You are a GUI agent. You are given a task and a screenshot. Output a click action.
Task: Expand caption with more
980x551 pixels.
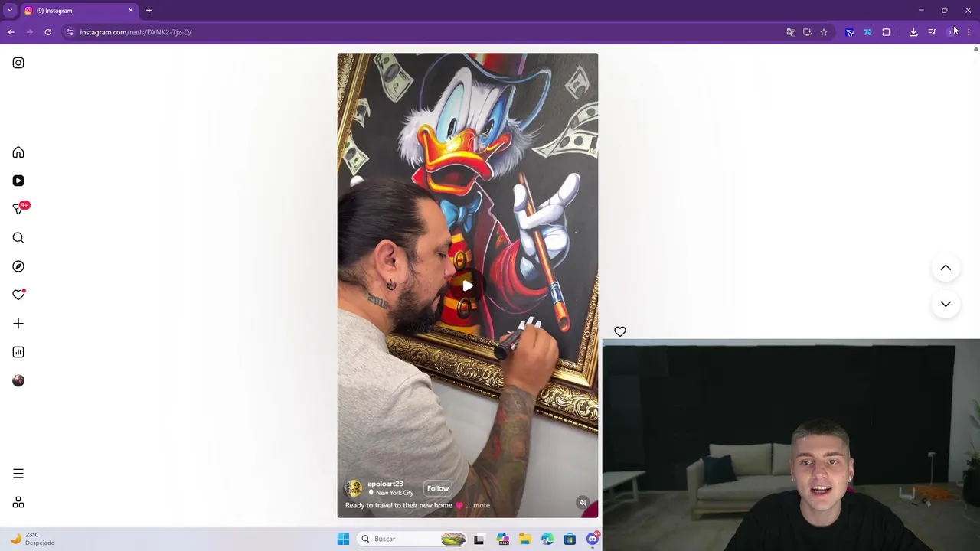point(482,505)
